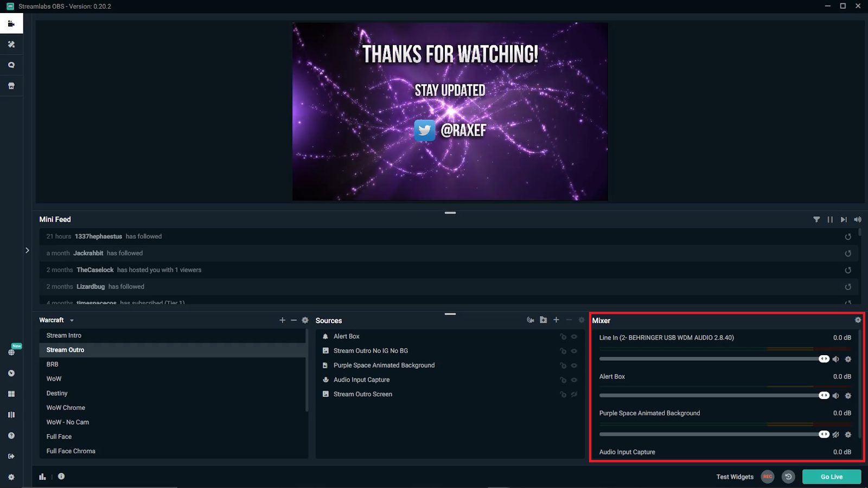The image size is (868, 488).
Task: Mute the Alert Box mixer audio
Action: pos(836,396)
